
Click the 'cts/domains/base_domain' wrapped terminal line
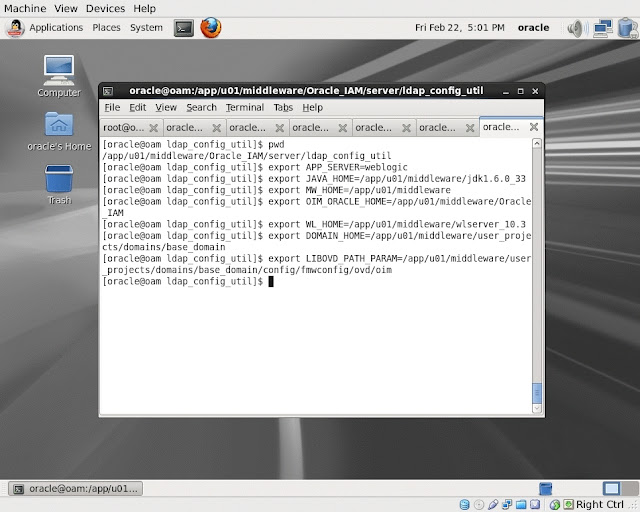click(x=164, y=247)
